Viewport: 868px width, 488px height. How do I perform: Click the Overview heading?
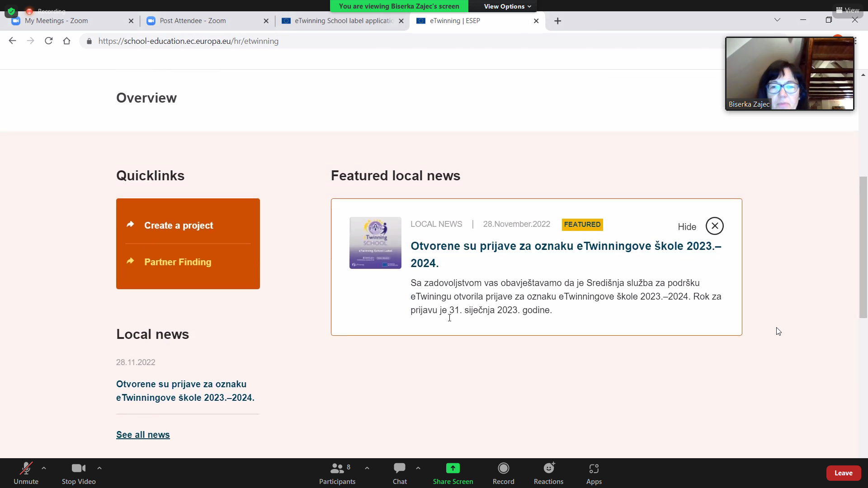click(x=146, y=98)
